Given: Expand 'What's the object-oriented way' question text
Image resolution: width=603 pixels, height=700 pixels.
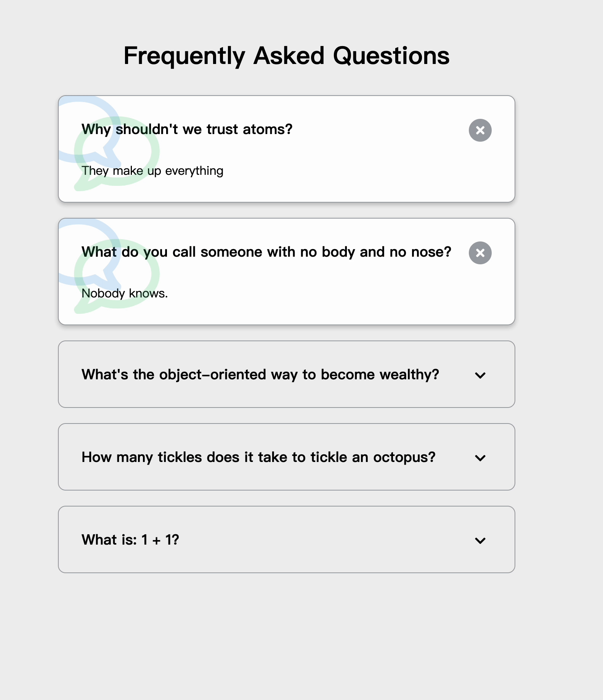Looking at the screenshot, I should pos(260,375).
